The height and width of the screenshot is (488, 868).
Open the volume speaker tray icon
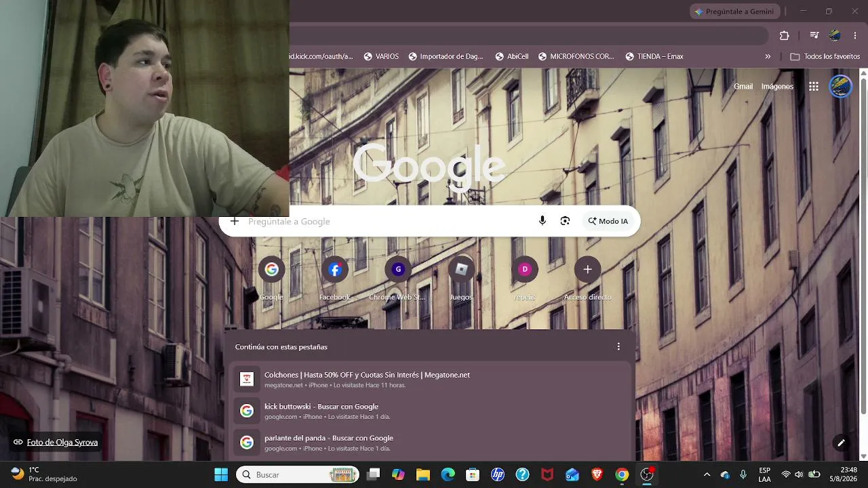[799, 474]
